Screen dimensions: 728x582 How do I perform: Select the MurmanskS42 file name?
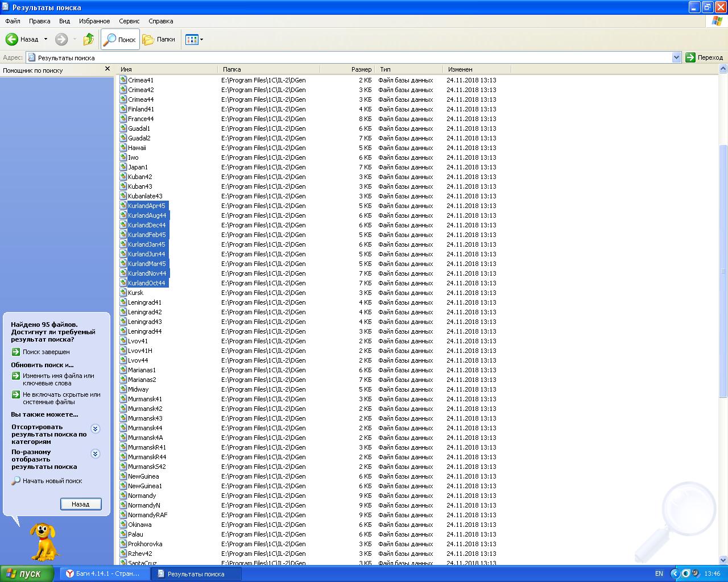click(x=147, y=467)
